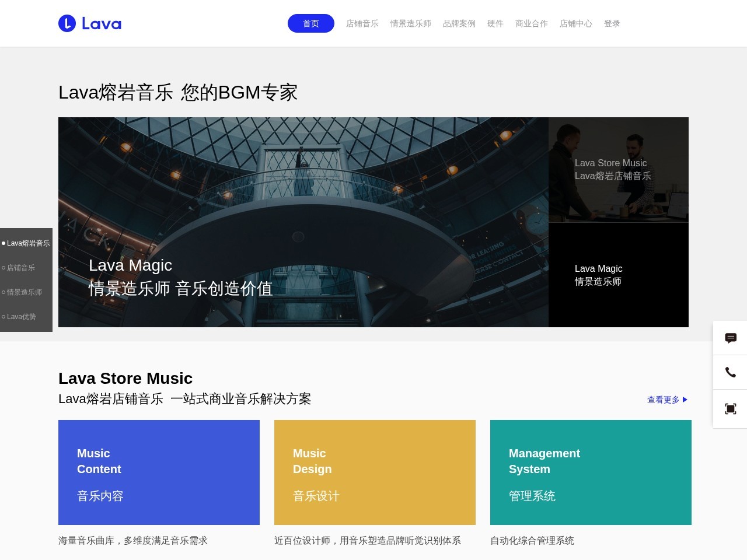This screenshot has width=747, height=560.
Task: Click the Lava Store Music preview thumbnail
Action: [618, 170]
